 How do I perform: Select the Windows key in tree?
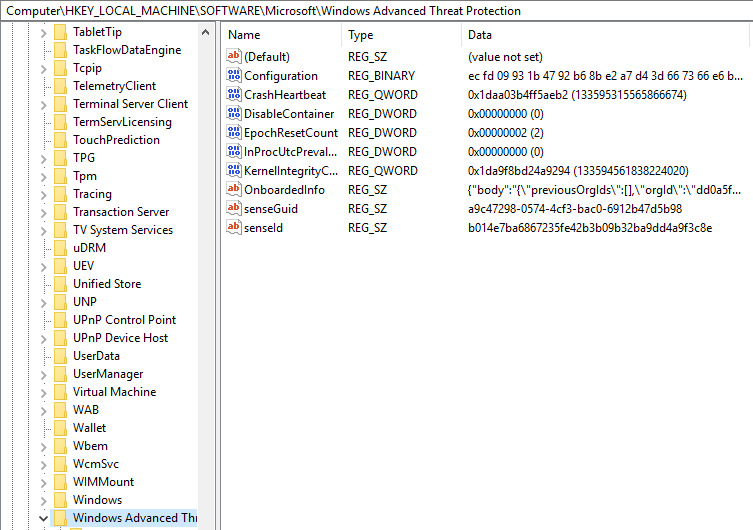(x=97, y=500)
